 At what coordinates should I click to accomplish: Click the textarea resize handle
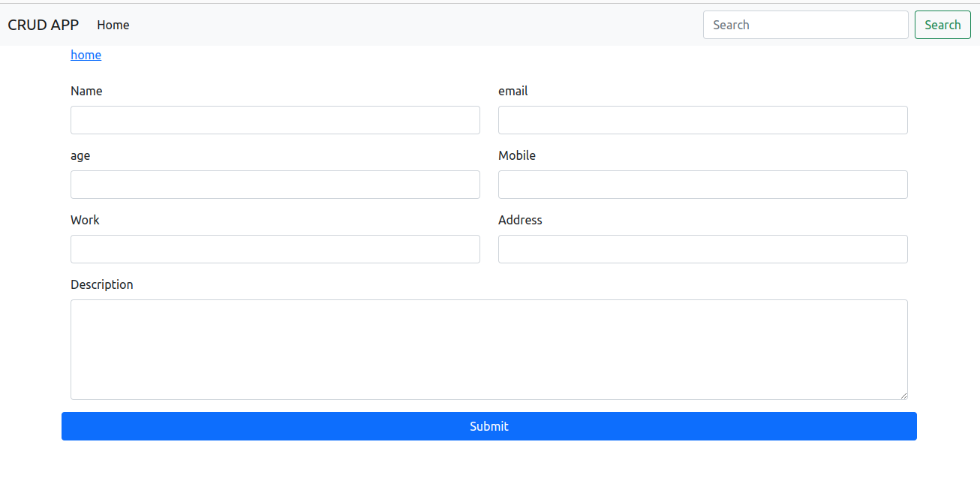point(904,395)
